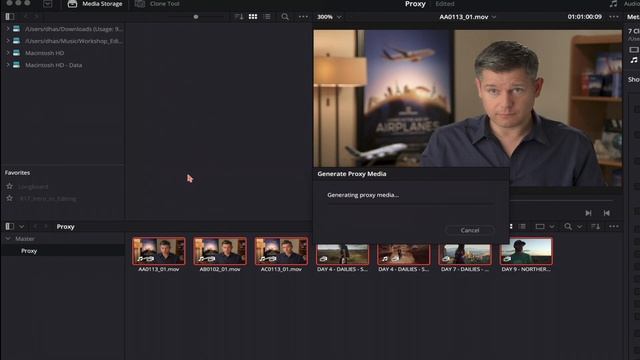Select the DAY 9 - NORTHER... clip thumbnail
This screenshot has width=640, height=360.
(526, 251)
